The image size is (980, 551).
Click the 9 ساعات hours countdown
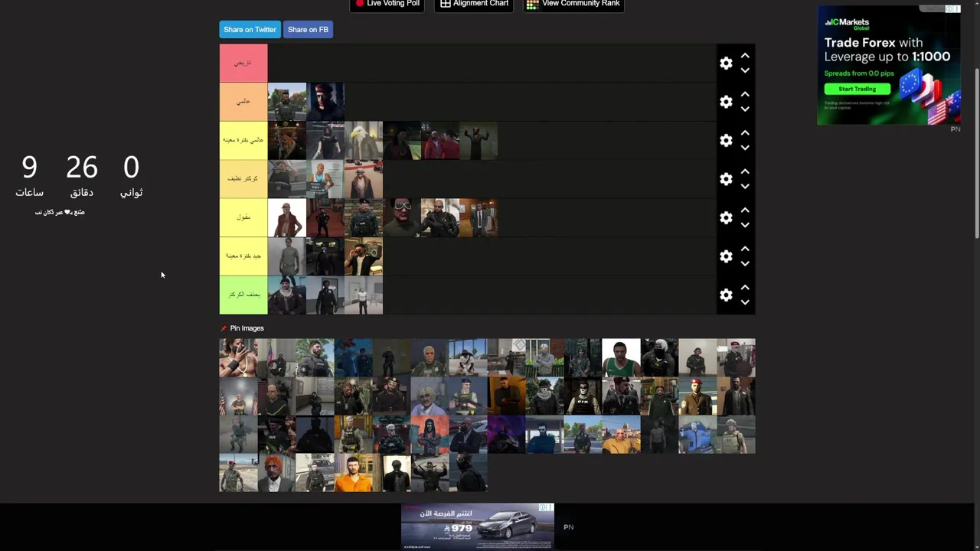(29, 176)
